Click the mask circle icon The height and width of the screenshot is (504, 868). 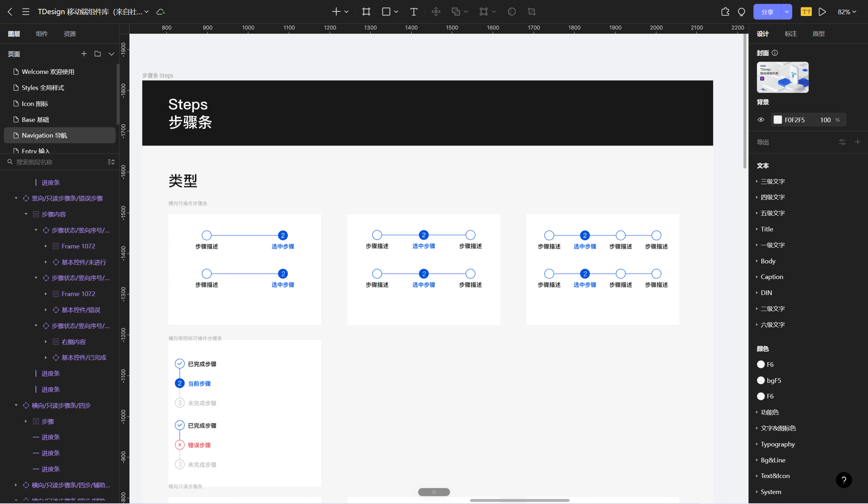click(x=512, y=12)
